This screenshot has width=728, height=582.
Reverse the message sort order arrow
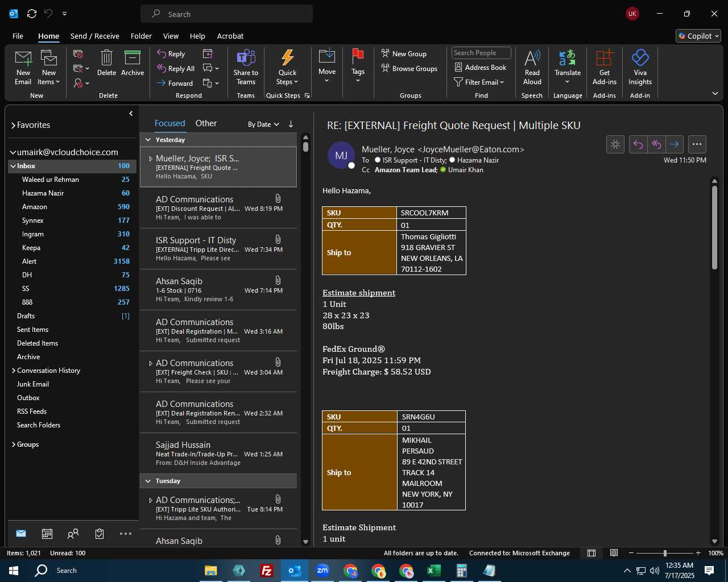(x=291, y=124)
